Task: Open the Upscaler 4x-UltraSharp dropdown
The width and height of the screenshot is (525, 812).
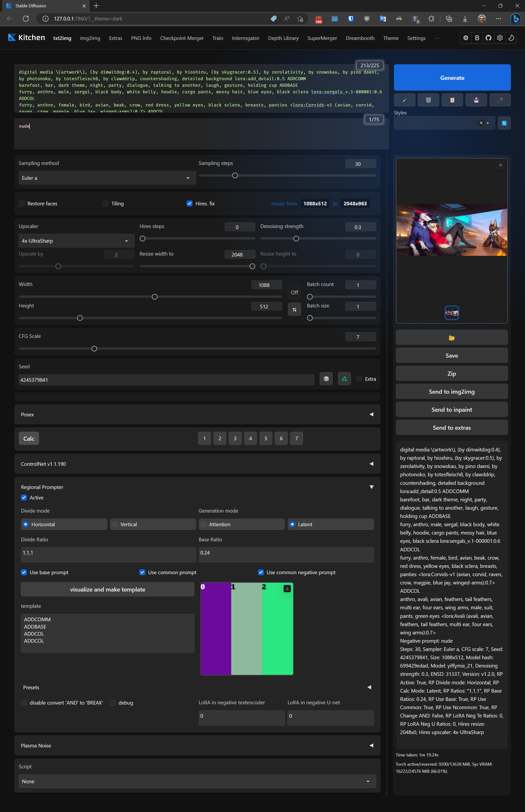Action: pyautogui.click(x=76, y=241)
